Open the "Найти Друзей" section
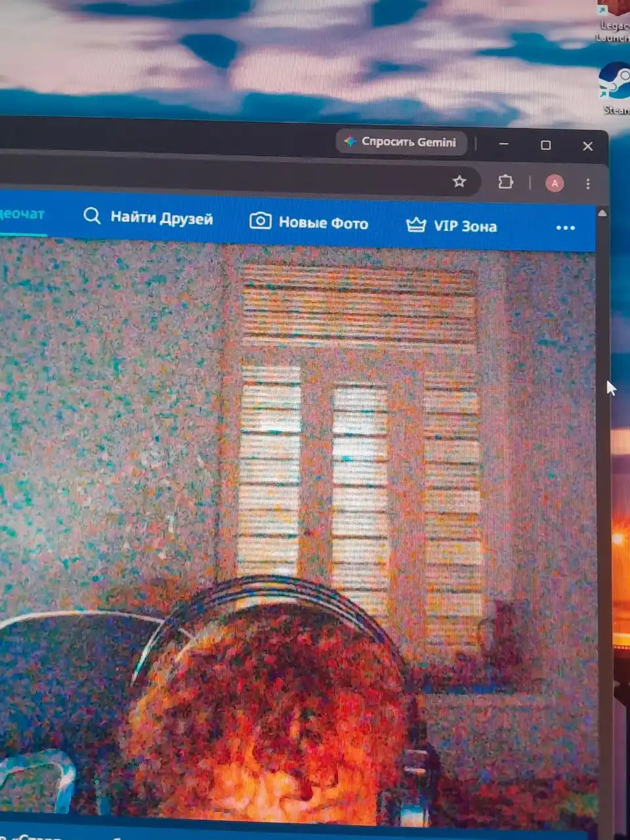 pyautogui.click(x=148, y=217)
